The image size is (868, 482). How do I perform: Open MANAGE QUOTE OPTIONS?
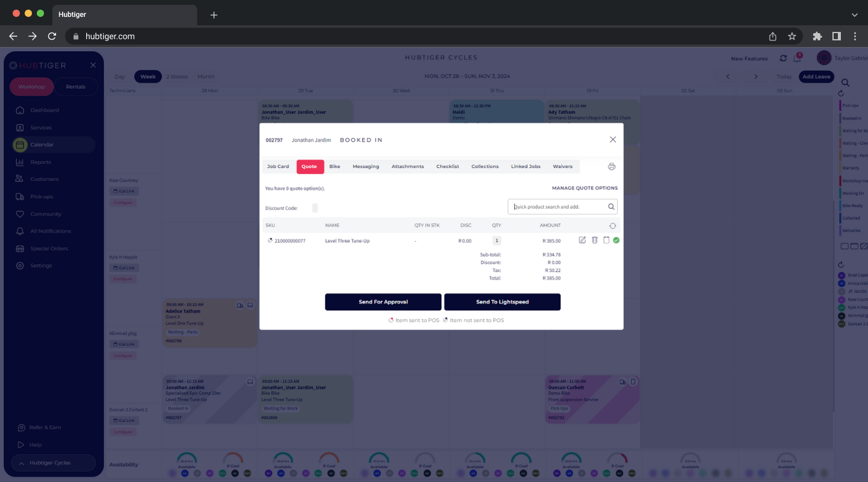click(583, 187)
